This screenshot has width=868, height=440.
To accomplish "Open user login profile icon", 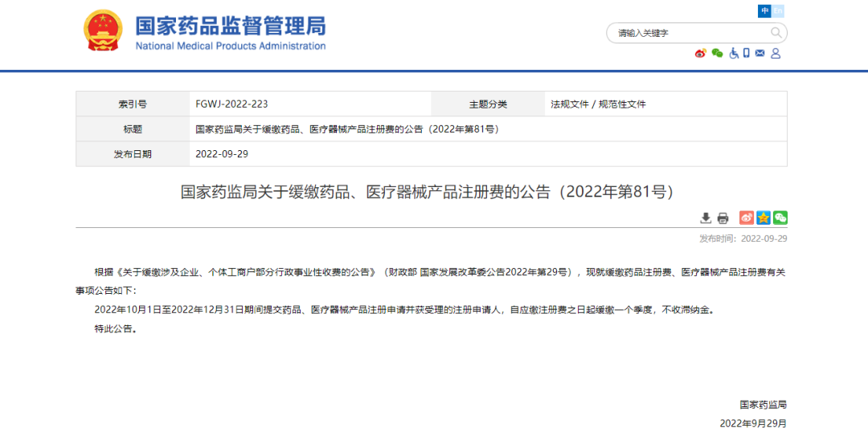I will click(x=776, y=53).
